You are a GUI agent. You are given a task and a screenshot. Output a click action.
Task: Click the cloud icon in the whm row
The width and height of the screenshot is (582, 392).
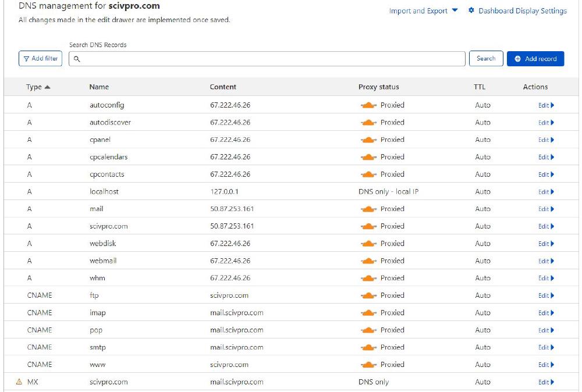tap(368, 278)
